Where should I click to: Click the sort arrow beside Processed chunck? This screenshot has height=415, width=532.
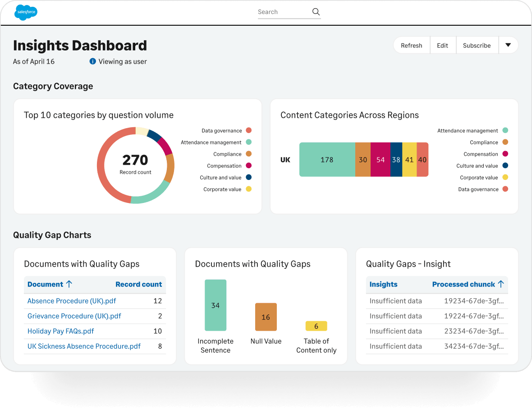coord(501,284)
